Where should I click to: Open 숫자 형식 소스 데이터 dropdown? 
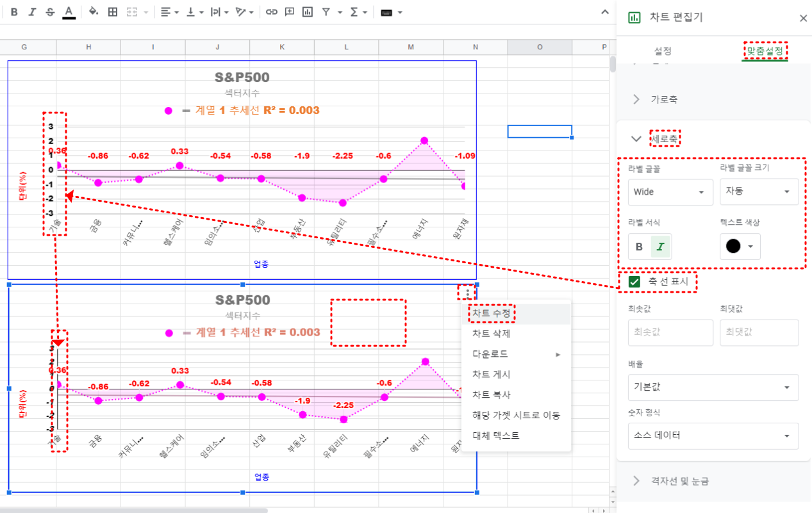coord(713,436)
